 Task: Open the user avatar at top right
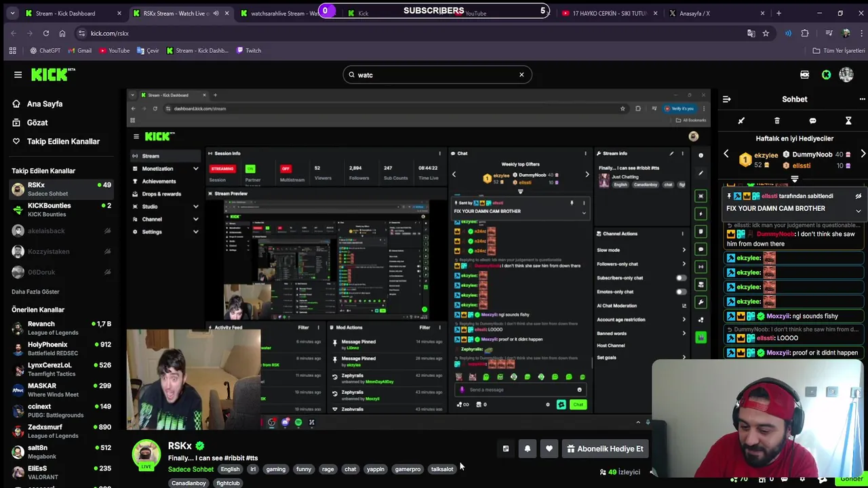point(846,75)
